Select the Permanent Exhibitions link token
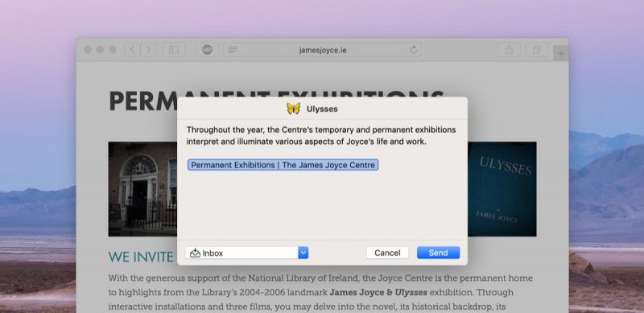 (x=283, y=165)
